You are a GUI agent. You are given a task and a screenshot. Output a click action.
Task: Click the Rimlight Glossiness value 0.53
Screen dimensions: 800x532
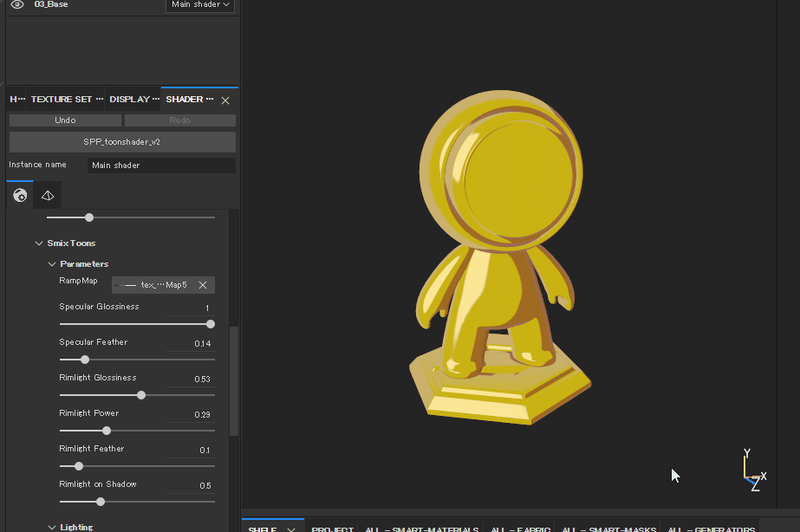click(203, 379)
